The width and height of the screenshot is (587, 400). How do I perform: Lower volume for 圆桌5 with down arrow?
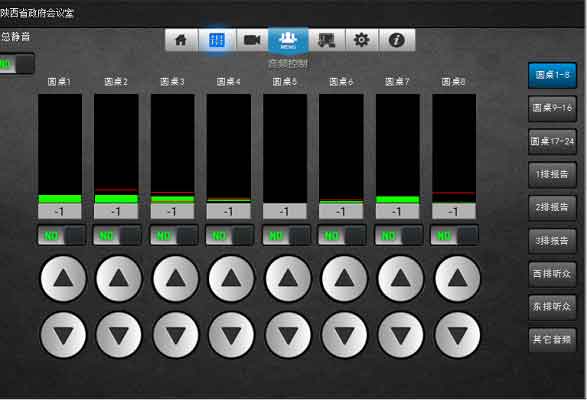tap(288, 335)
